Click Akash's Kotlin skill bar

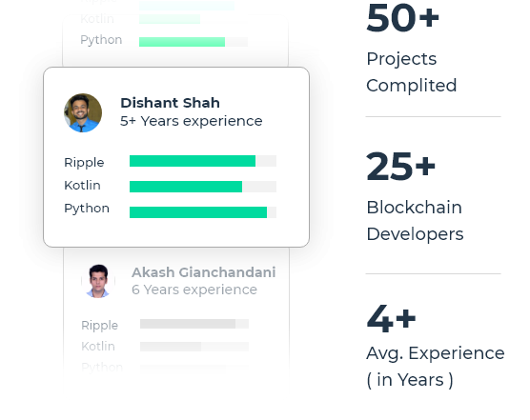[x=194, y=347]
